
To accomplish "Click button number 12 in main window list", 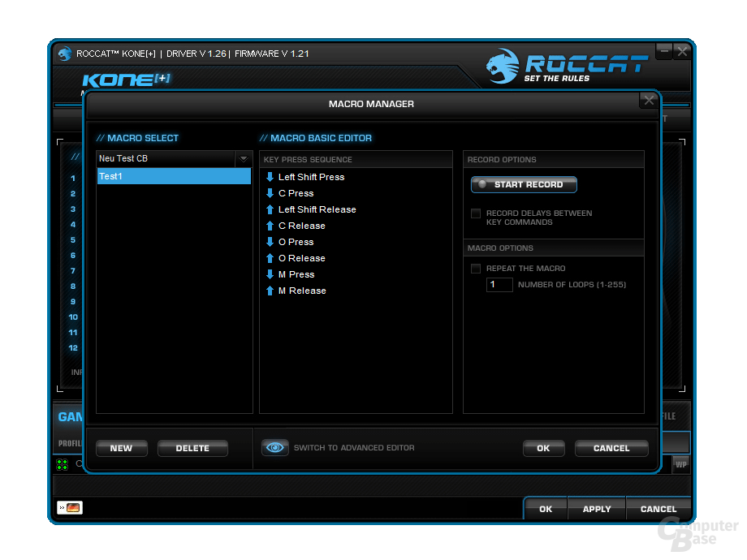I will pyautogui.click(x=73, y=348).
